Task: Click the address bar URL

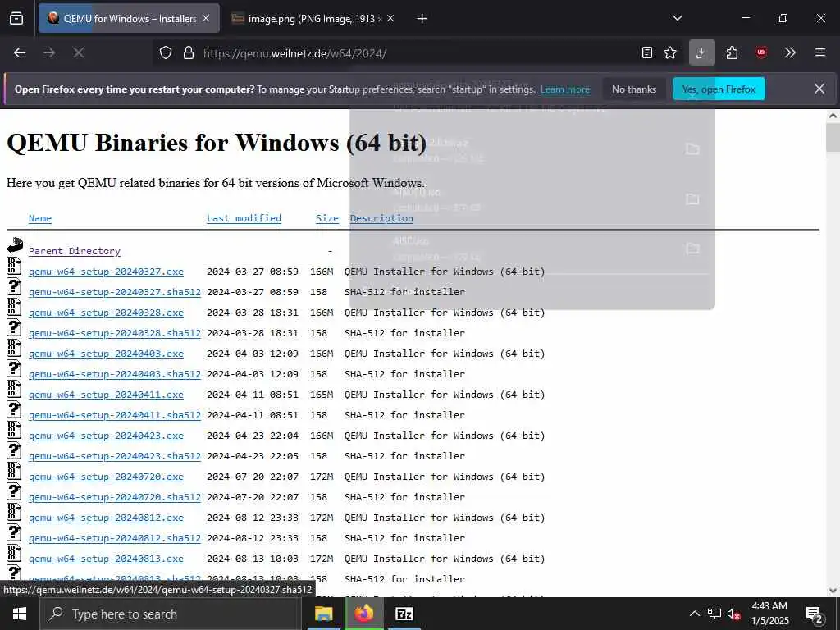Action: click(294, 53)
